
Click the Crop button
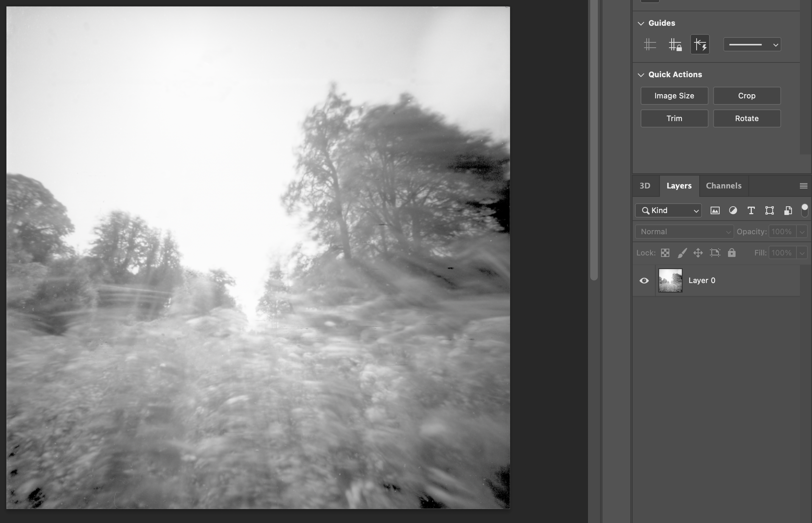(747, 96)
